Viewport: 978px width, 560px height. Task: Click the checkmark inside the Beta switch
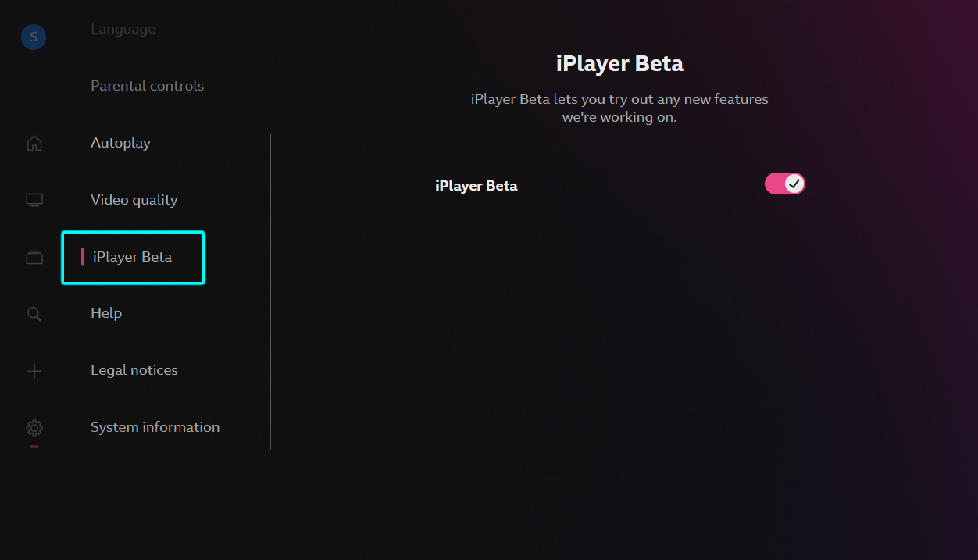(x=794, y=184)
